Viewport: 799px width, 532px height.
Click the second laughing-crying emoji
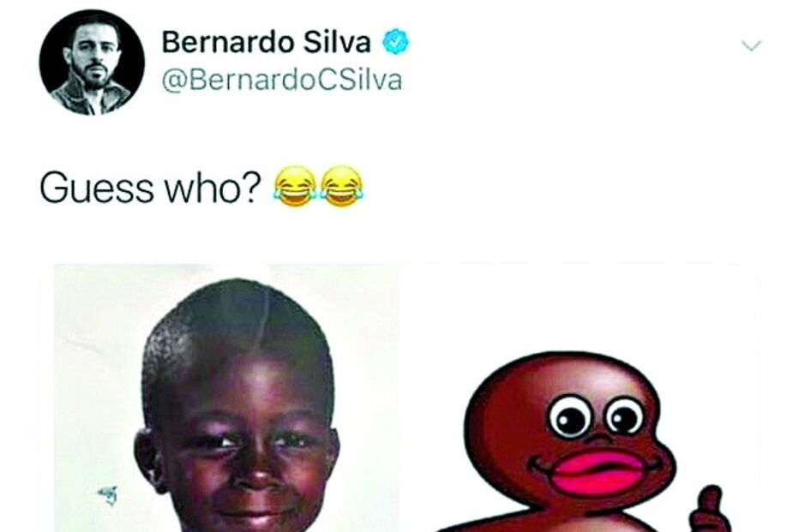(x=342, y=186)
